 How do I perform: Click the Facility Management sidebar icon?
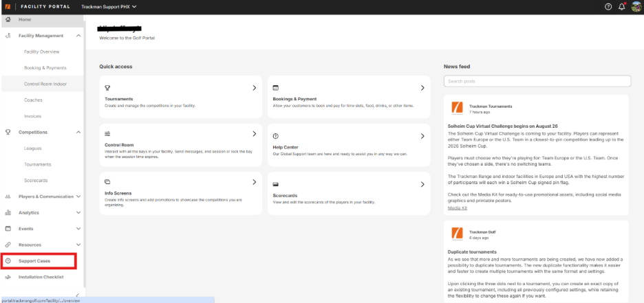(x=8, y=36)
